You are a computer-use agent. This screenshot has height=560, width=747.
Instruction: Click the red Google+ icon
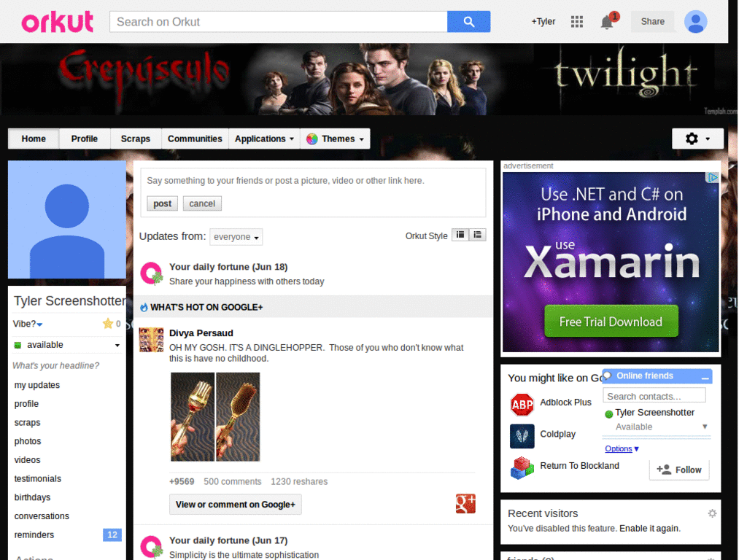point(465,504)
